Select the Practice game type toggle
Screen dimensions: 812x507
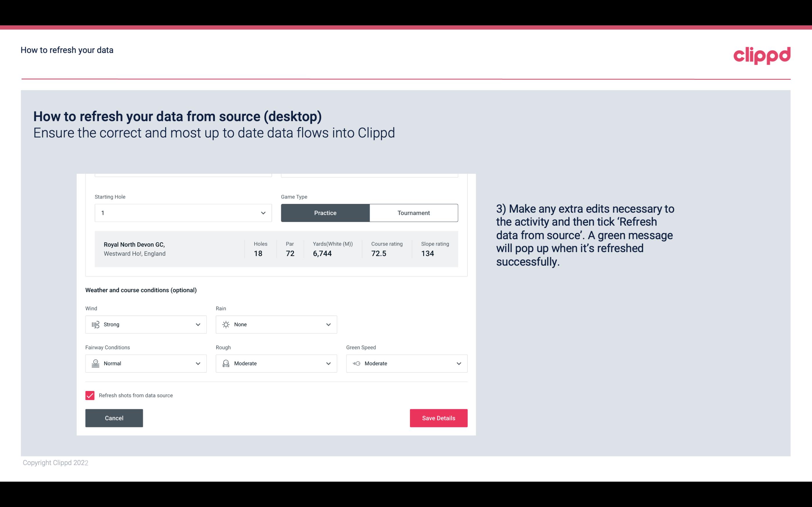[x=326, y=213]
